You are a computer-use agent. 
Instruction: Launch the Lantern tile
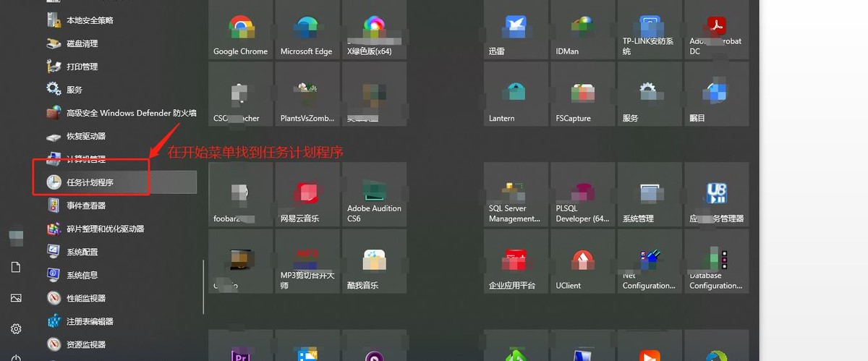pos(516,94)
